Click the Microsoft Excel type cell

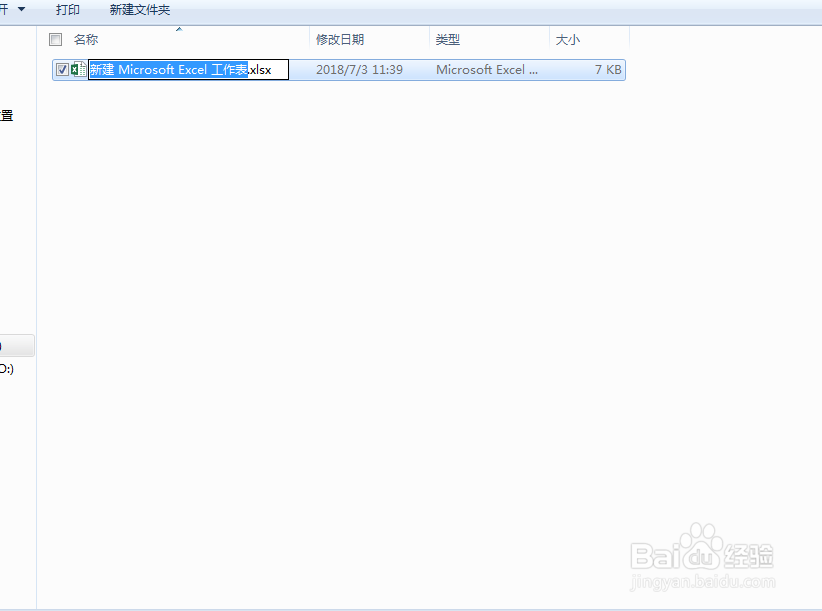point(487,70)
